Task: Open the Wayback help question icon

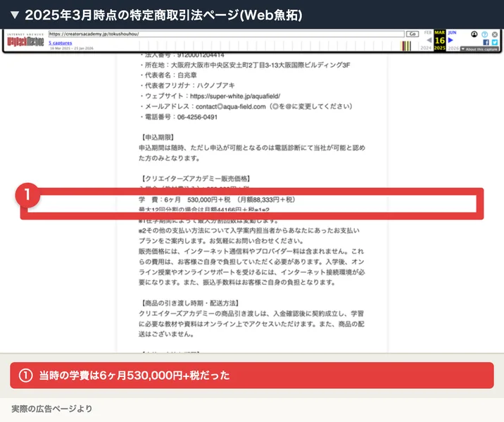Action: 485,34
